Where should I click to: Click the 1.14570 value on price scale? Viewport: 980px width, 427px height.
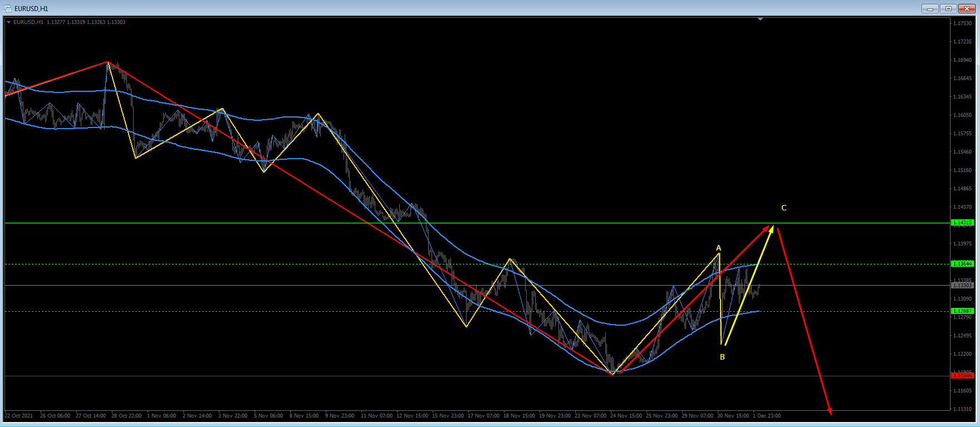[963, 207]
